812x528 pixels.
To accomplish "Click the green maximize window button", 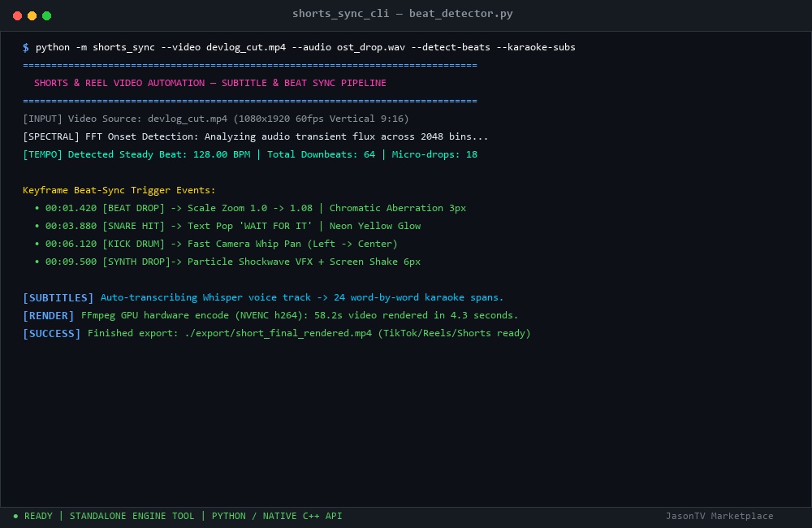I will point(46,16).
